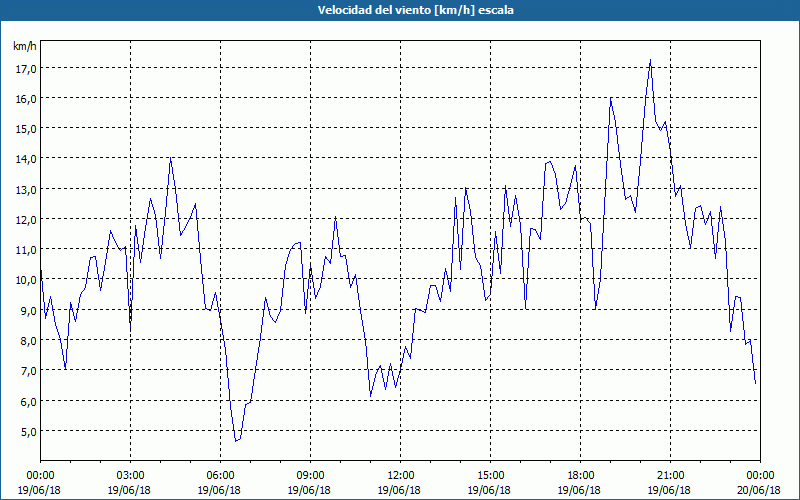
Task: Select the '9,0' y-axis value
Action: (x=28, y=310)
